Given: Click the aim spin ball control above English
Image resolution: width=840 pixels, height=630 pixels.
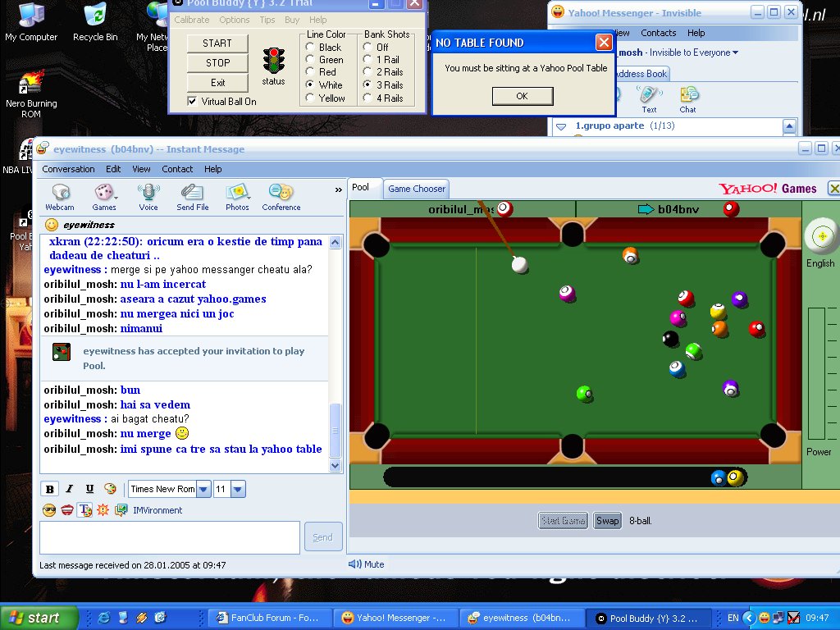Looking at the screenshot, I should [822, 236].
